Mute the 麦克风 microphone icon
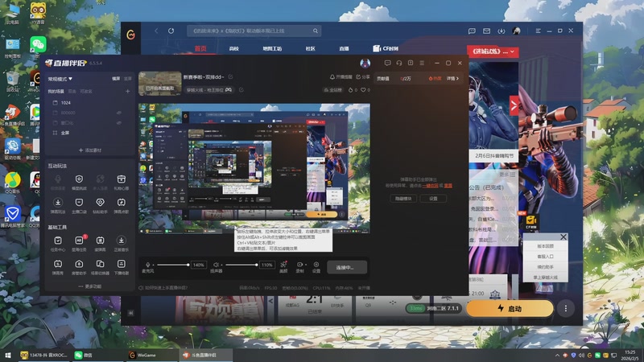The width and height of the screenshot is (644, 362). (x=148, y=265)
